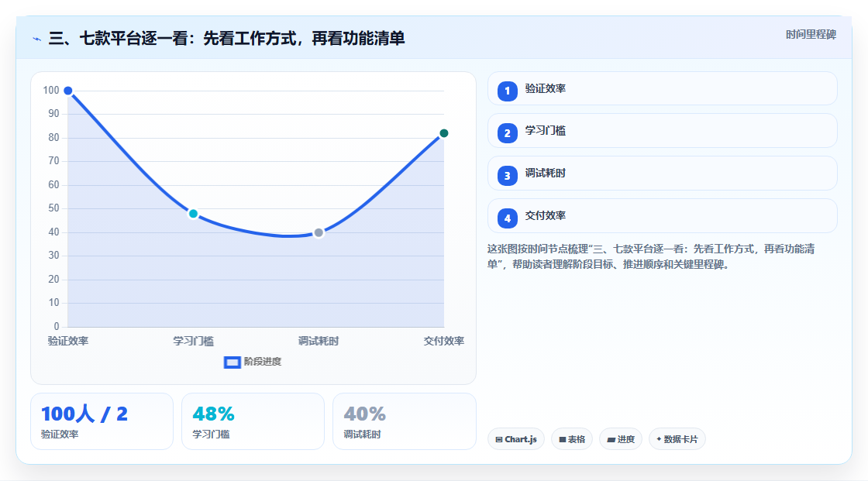Toggle the 阶段进度 legend swatch
Screen dimensions: 868x481
coord(232,362)
